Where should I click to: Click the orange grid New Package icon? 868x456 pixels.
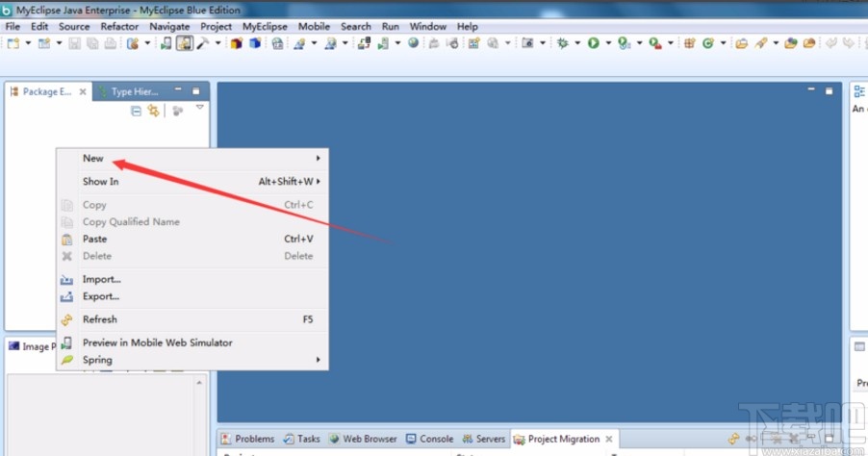689,43
